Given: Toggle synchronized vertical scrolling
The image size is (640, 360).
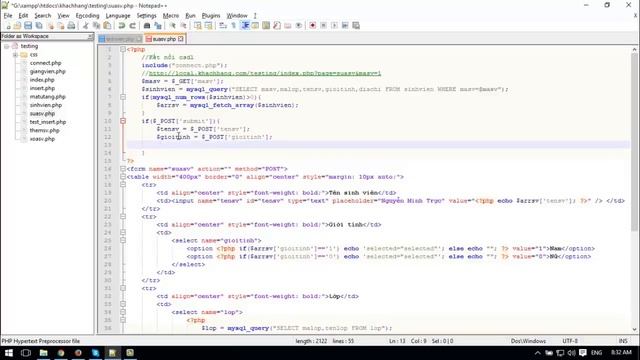Looking at the screenshot, I should [x=198, y=25].
